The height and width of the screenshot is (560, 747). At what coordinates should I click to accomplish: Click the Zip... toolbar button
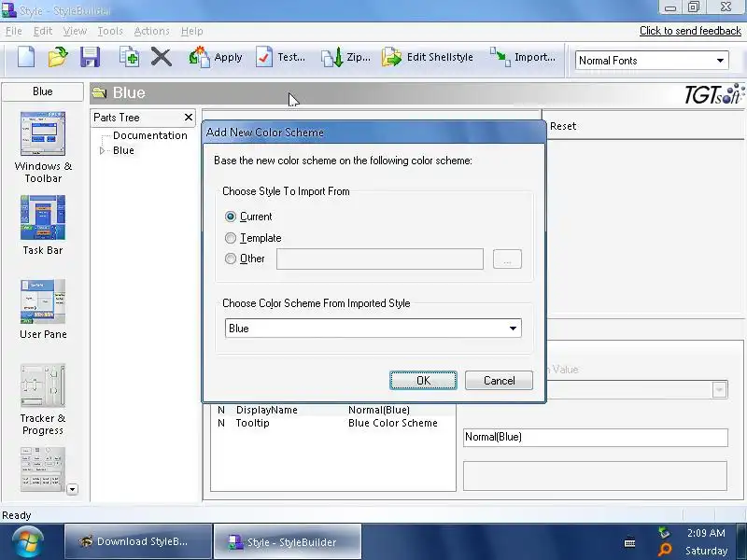(345, 57)
